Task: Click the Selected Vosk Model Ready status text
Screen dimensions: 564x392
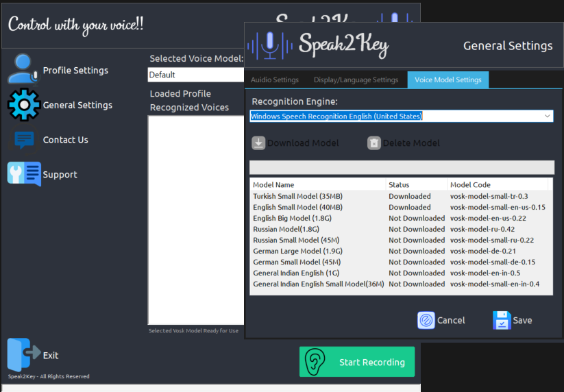Action: pyautogui.click(x=193, y=330)
